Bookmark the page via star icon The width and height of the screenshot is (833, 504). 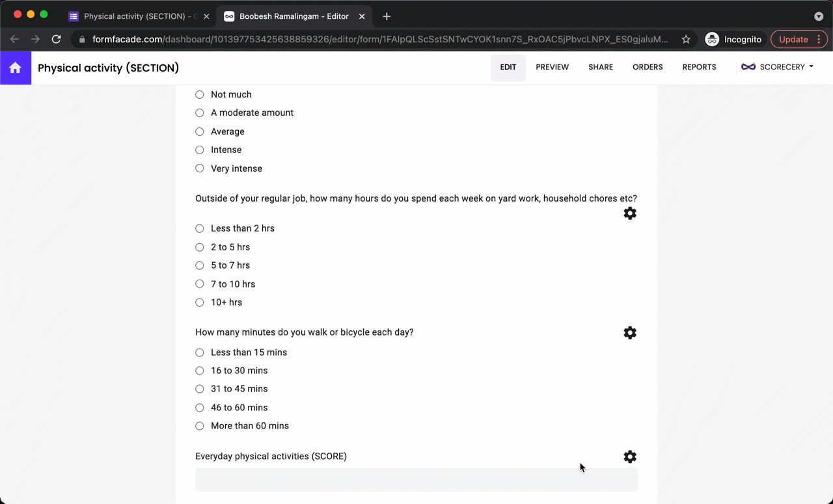coord(685,39)
